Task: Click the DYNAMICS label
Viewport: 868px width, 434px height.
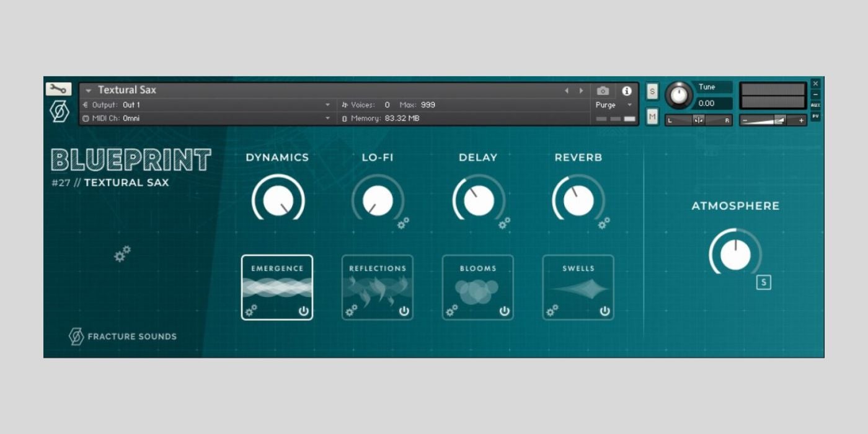Action: pyautogui.click(x=277, y=157)
